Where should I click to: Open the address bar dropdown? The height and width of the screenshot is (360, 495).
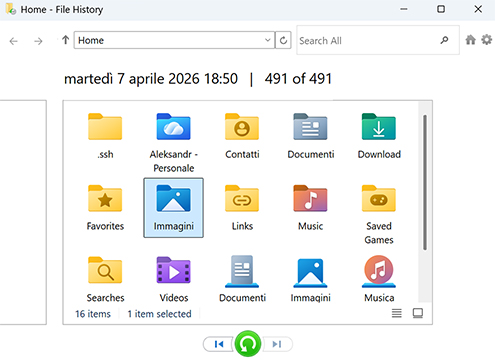coord(268,40)
